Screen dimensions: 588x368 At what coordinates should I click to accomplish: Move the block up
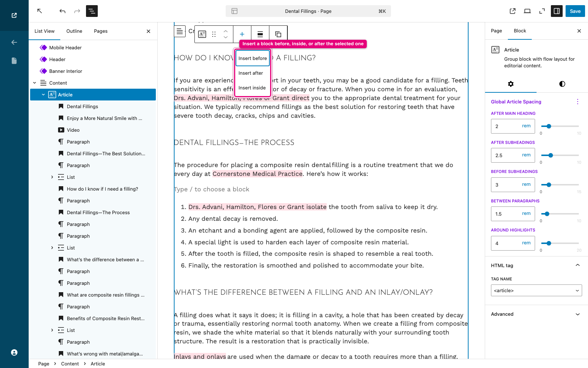(226, 31)
